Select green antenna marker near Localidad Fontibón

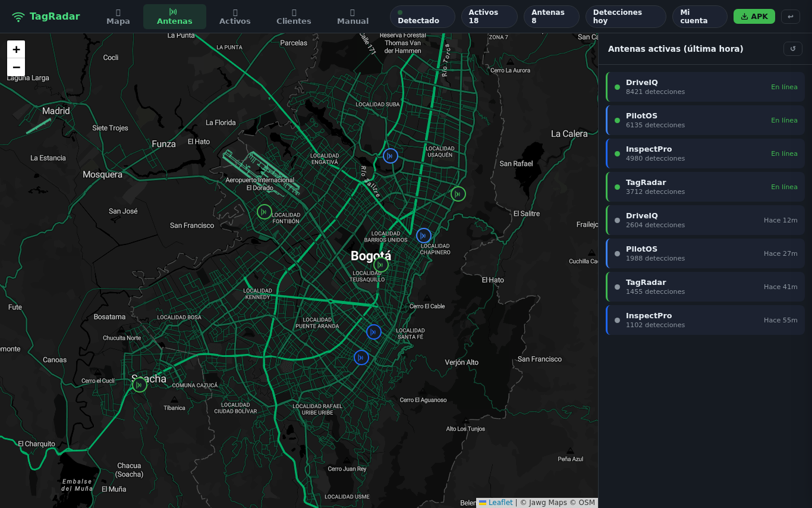265,212
